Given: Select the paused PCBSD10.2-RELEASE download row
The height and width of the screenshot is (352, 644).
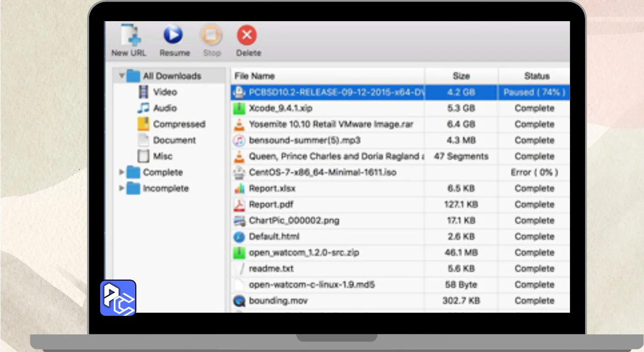Looking at the screenshot, I should pos(336,93).
